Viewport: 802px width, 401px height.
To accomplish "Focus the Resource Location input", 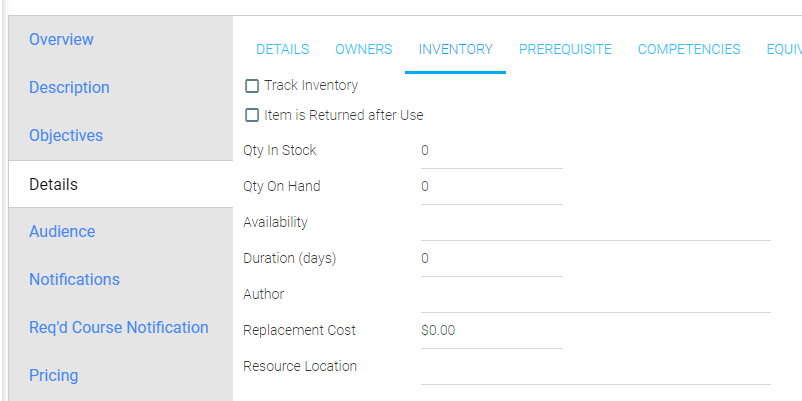I will click(595, 367).
